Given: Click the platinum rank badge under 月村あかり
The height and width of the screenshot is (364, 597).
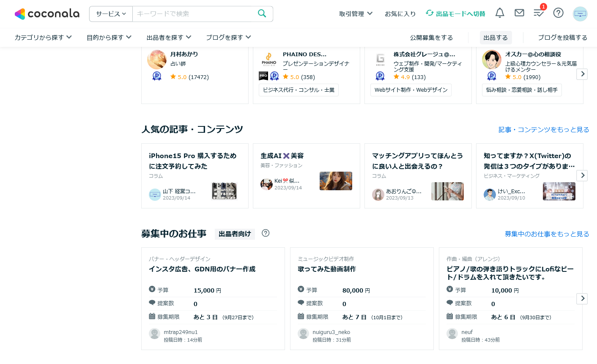Looking at the screenshot, I should (x=157, y=77).
